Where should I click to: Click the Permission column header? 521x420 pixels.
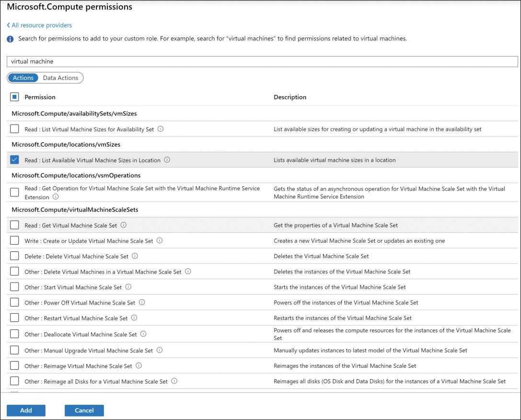(40, 97)
